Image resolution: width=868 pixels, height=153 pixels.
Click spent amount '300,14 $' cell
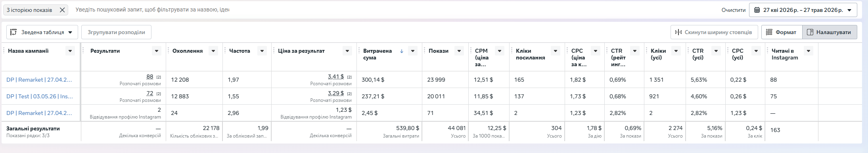pyautogui.click(x=373, y=80)
